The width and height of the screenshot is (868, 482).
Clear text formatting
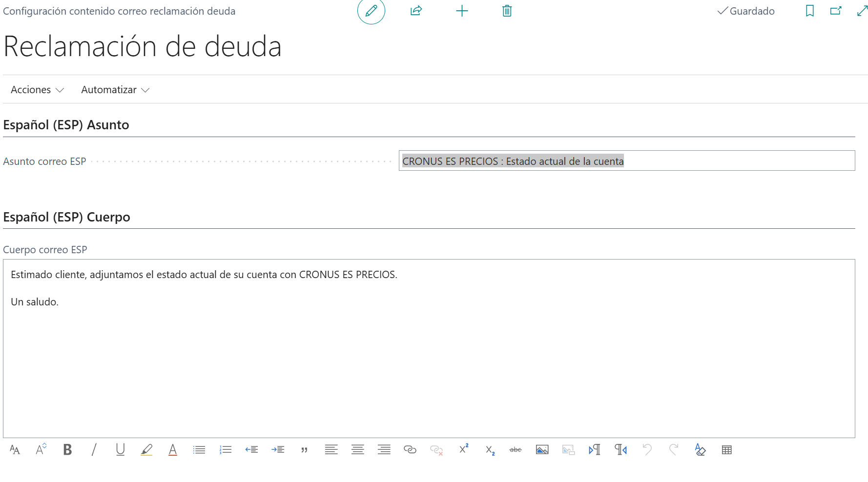[x=700, y=450]
